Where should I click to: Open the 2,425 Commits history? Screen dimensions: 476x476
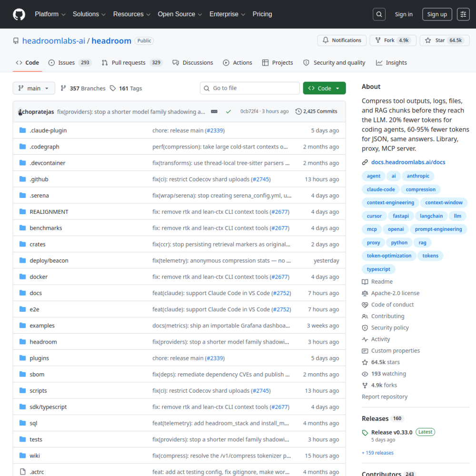click(x=317, y=111)
